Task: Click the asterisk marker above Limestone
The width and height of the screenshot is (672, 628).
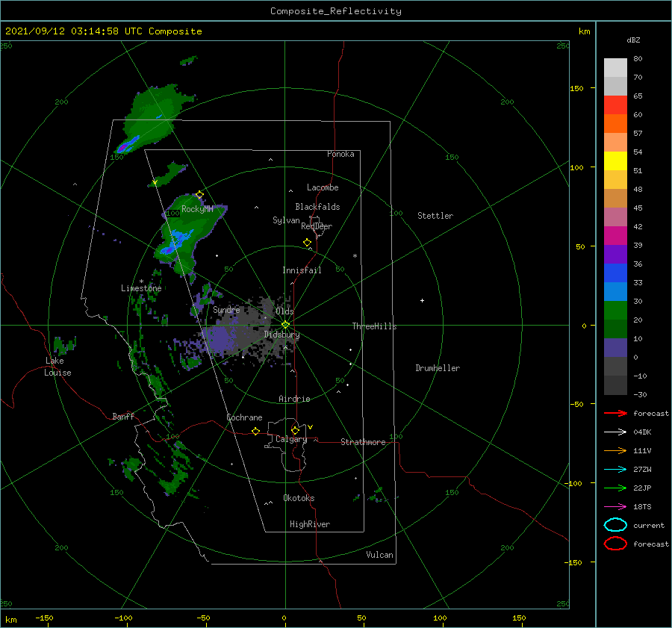Action: click(x=141, y=282)
